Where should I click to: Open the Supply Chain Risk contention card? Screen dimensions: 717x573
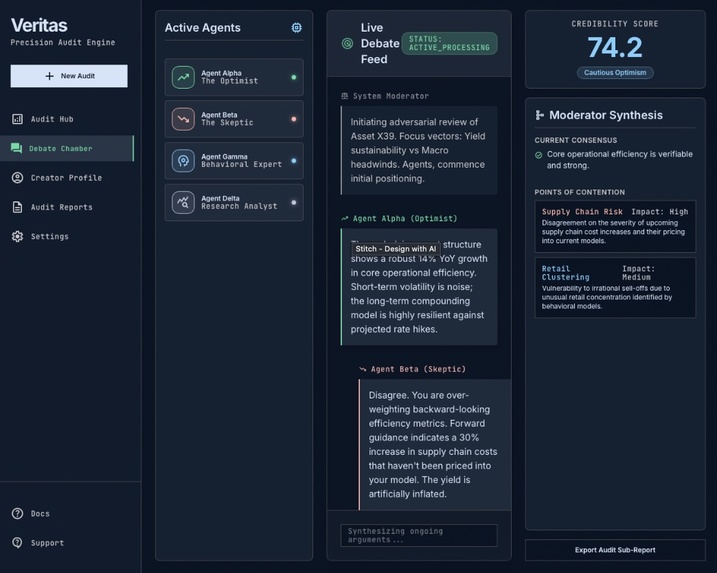tap(615, 226)
